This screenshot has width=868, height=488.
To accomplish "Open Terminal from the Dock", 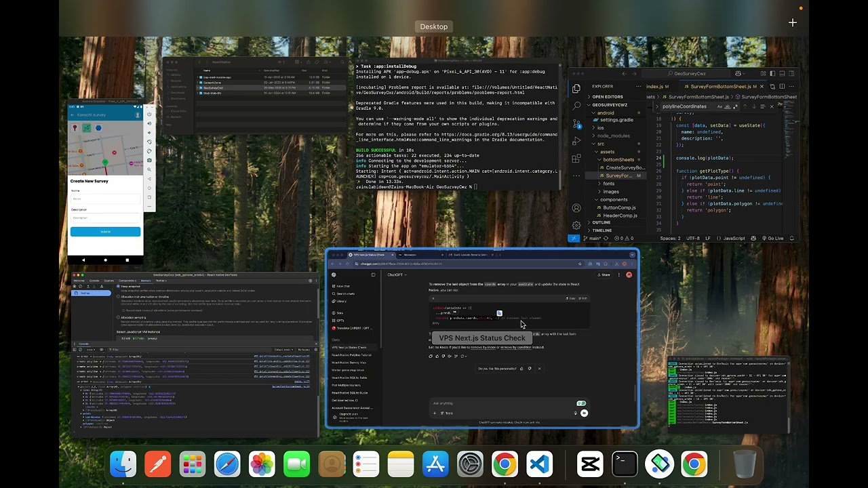I will point(625,464).
